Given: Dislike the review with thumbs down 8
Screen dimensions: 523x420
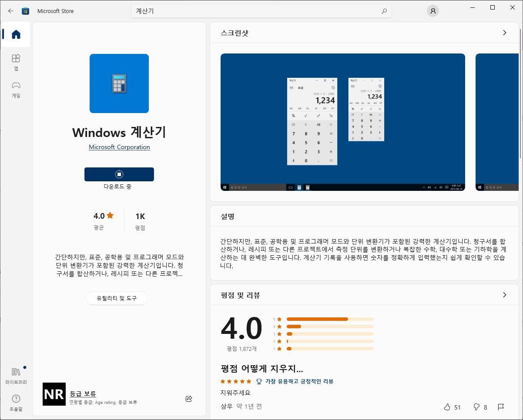Looking at the screenshot, I should click(476, 407).
